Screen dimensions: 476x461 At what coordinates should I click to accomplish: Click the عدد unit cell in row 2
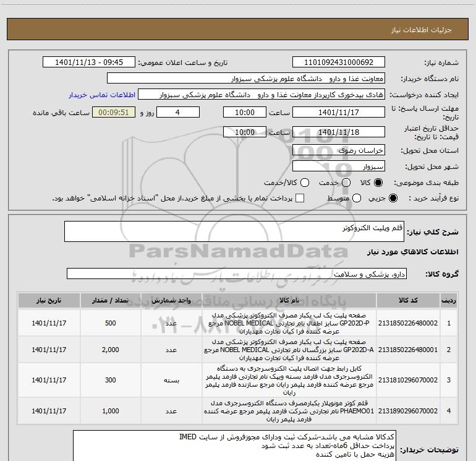pos(171,350)
